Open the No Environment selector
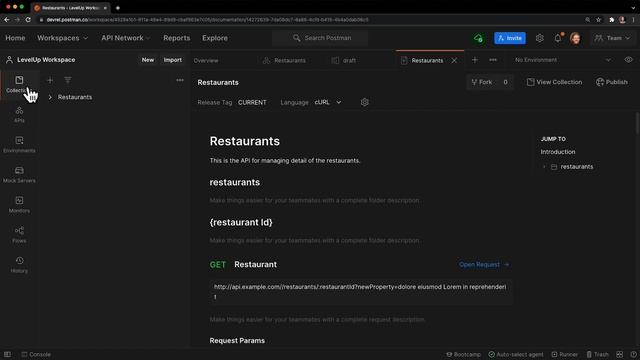The image size is (640, 360). click(x=562, y=60)
